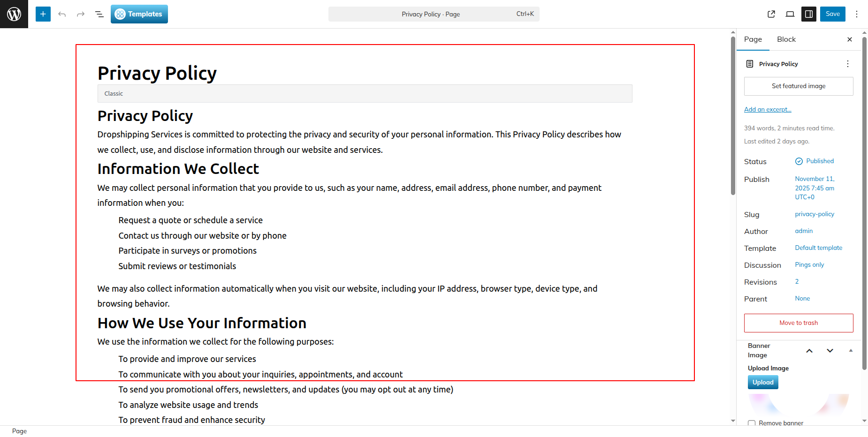
Task: Switch to the Block tab
Action: 786,39
